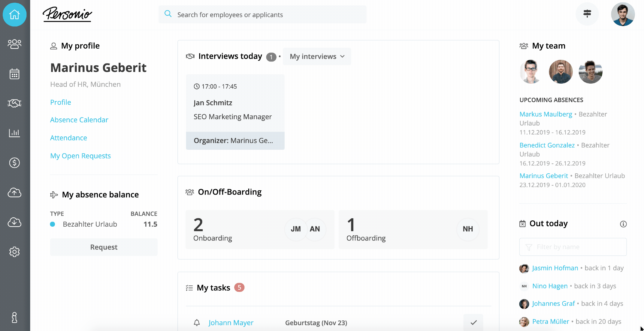Open the calendar sidebar icon
Screen dimensions: 644x331
pyautogui.click(x=14, y=74)
